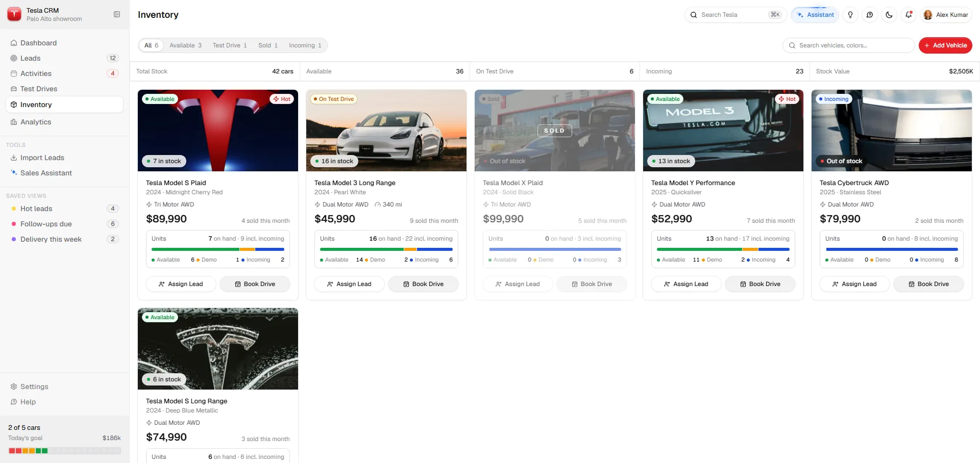The width and height of the screenshot is (980, 463).
Task: Switch to Incoming 1 filter tab
Action: tap(305, 45)
